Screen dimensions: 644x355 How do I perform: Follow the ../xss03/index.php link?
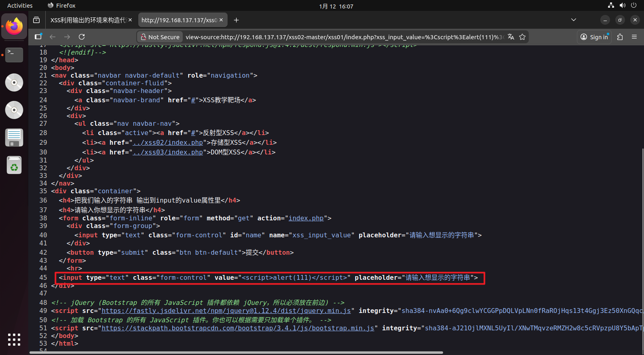[168, 152]
